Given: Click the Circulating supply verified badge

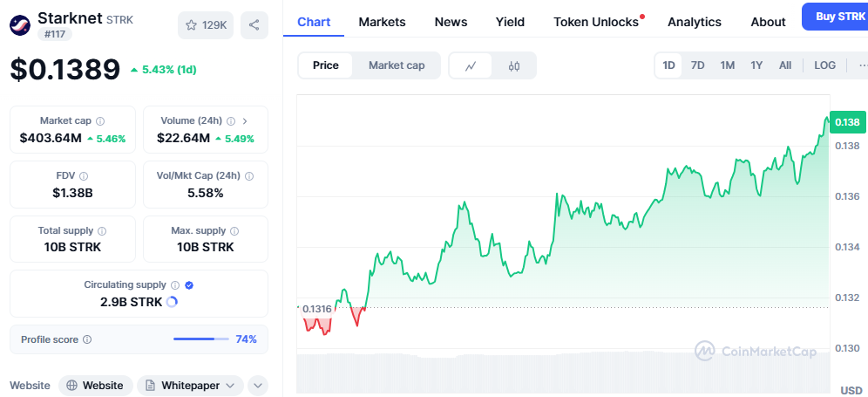Looking at the screenshot, I should (189, 285).
